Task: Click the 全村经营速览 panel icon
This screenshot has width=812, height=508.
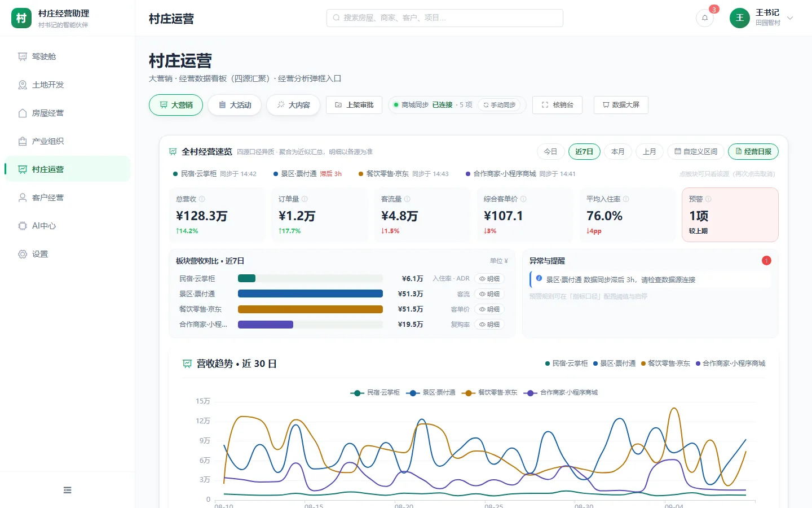Action: pyautogui.click(x=173, y=152)
